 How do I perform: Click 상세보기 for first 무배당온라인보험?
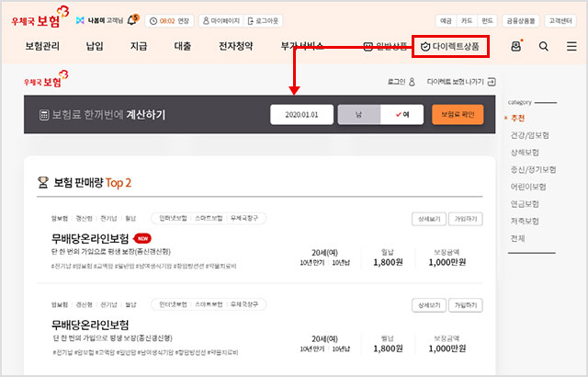429,219
